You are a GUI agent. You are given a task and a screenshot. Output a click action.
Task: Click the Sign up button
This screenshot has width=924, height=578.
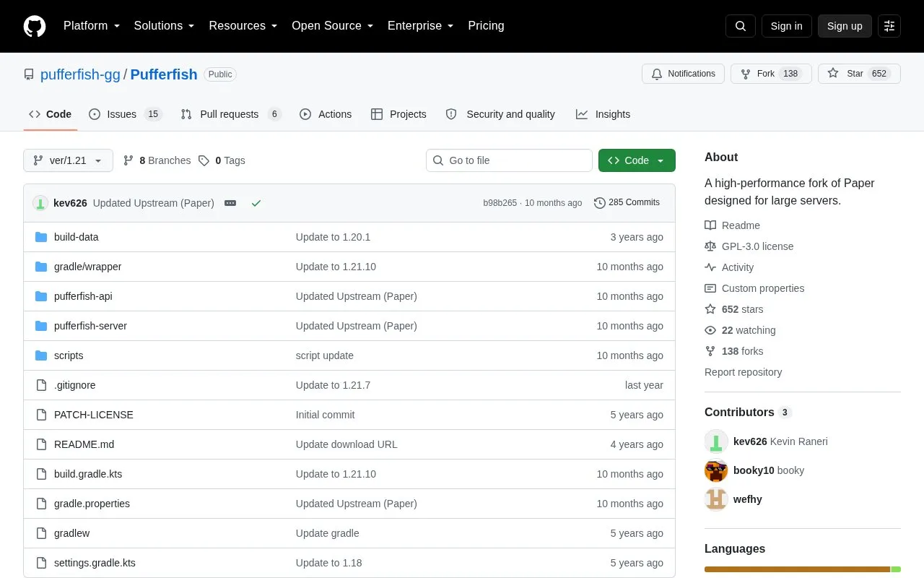(x=845, y=26)
